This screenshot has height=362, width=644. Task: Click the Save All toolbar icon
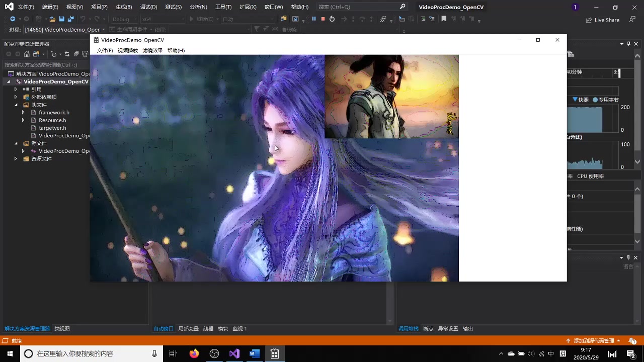coord(70,19)
